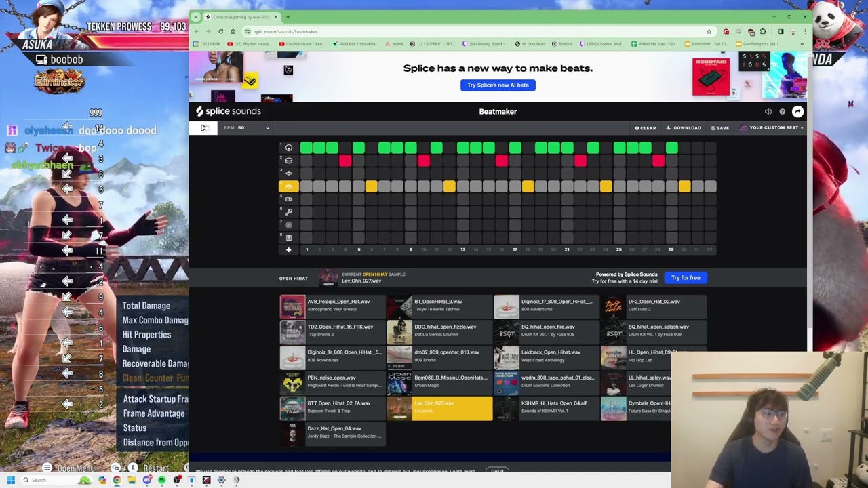Go back in the browser

[x=197, y=31]
